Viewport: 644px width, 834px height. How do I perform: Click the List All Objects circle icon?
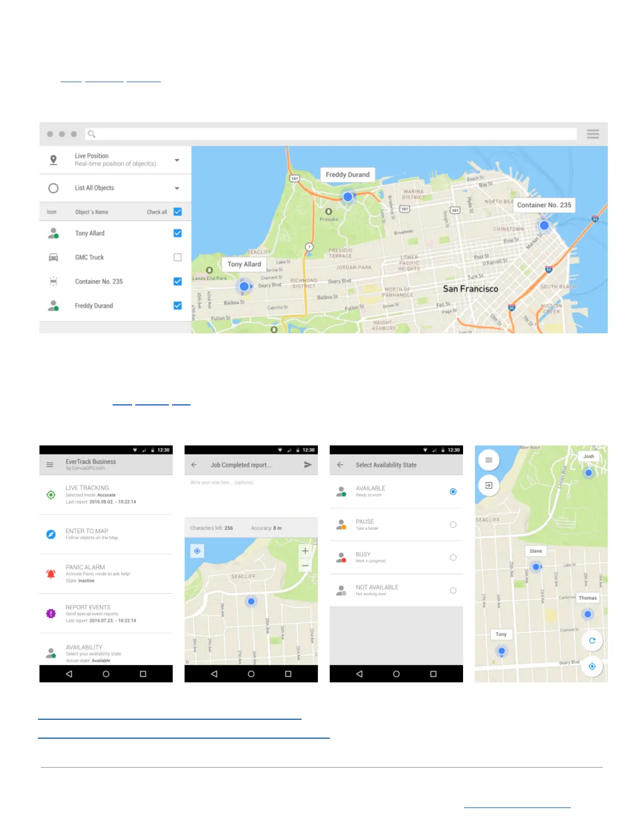[53, 188]
